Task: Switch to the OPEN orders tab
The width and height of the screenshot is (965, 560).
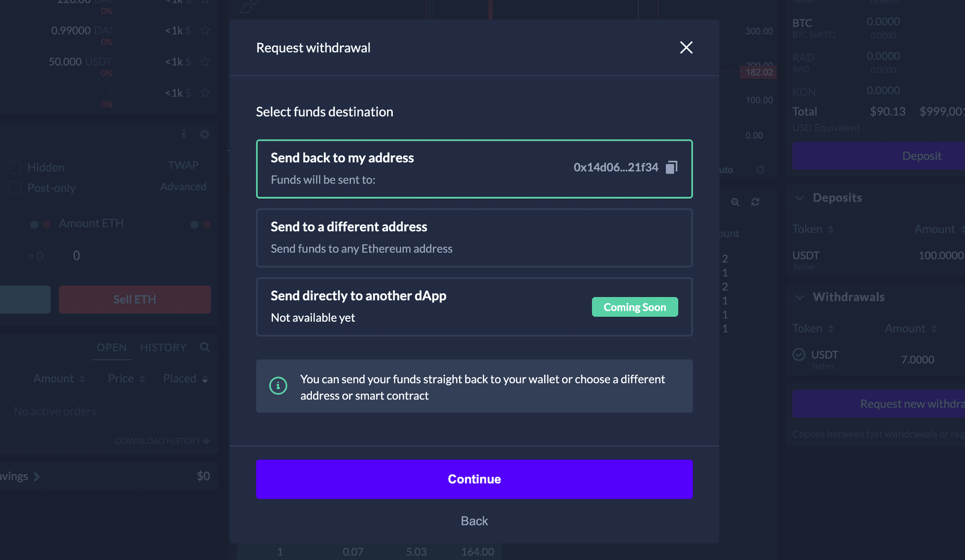Action: click(111, 347)
